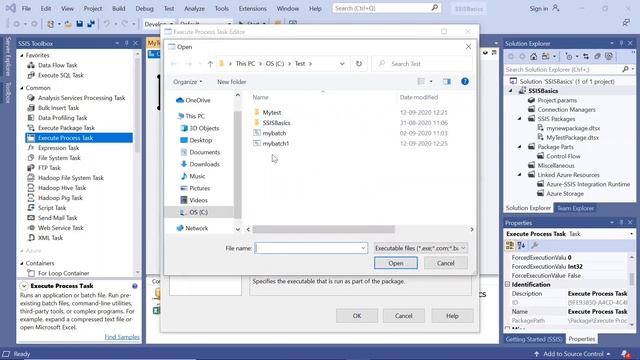
Task: Open the Mytest folder
Action: [272, 112]
